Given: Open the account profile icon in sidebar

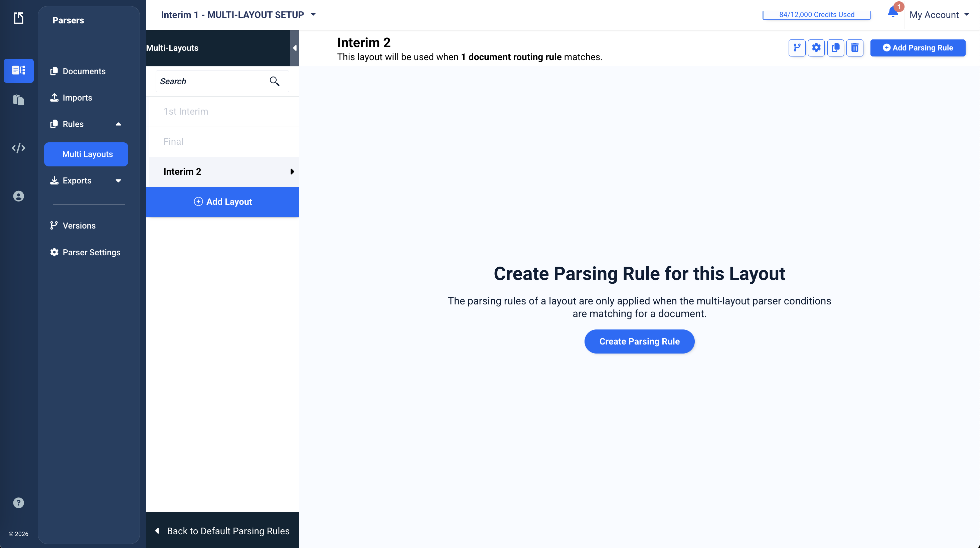Looking at the screenshot, I should [x=19, y=196].
